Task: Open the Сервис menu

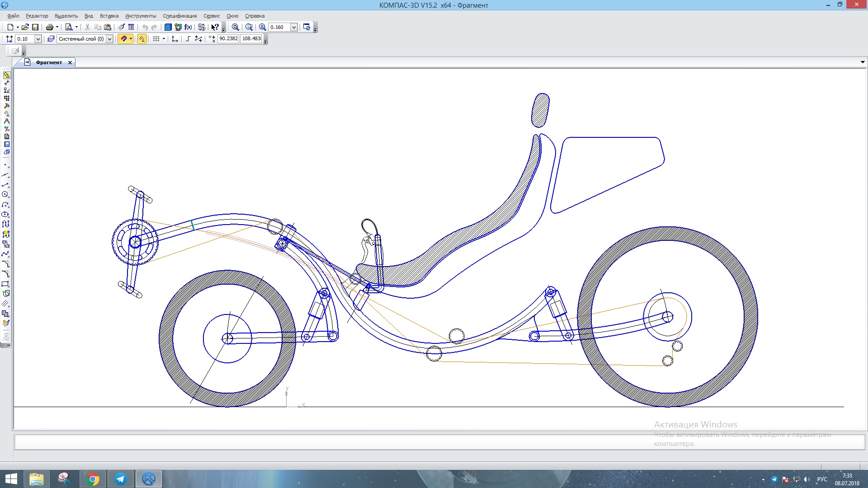Action: pyautogui.click(x=212, y=16)
